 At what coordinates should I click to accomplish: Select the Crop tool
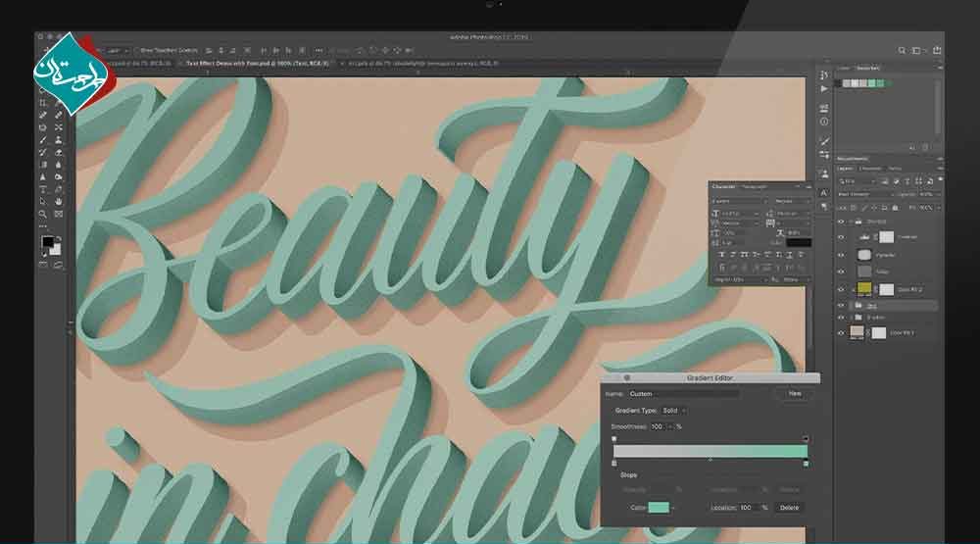(43, 103)
